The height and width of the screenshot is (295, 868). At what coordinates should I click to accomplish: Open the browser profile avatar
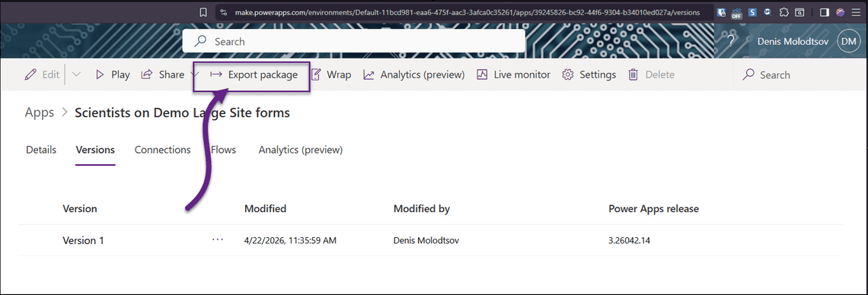841,12
